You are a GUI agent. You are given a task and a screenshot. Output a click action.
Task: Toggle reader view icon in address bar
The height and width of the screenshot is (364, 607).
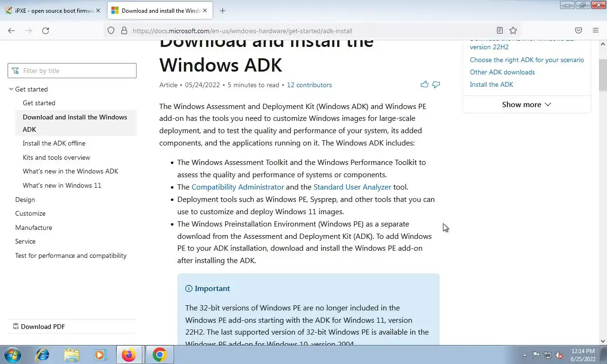499,30
